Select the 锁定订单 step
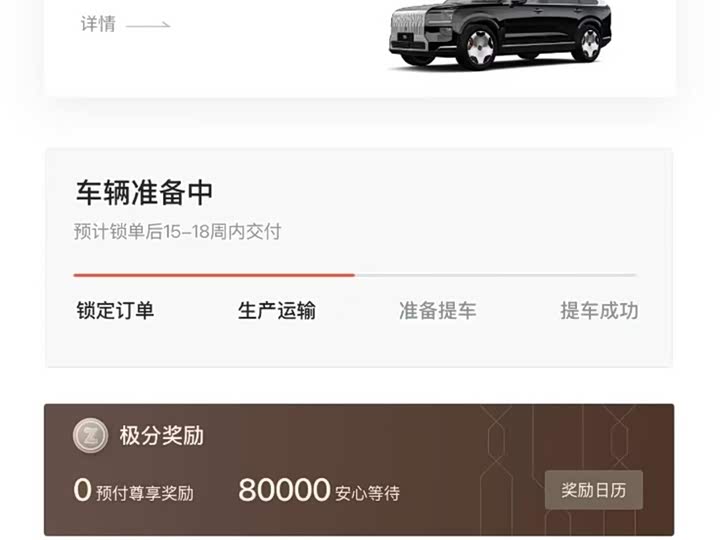This screenshot has width=720, height=540. pos(115,310)
